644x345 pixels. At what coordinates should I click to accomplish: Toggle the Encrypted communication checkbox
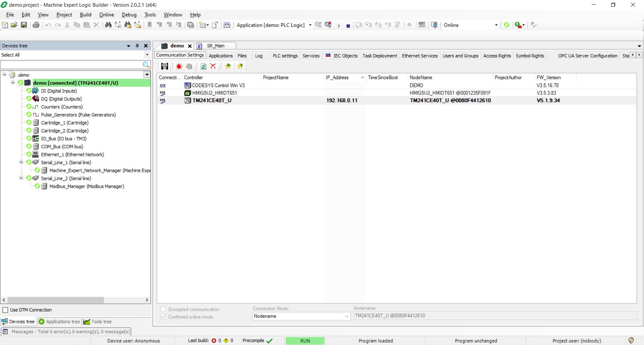[x=163, y=309]
